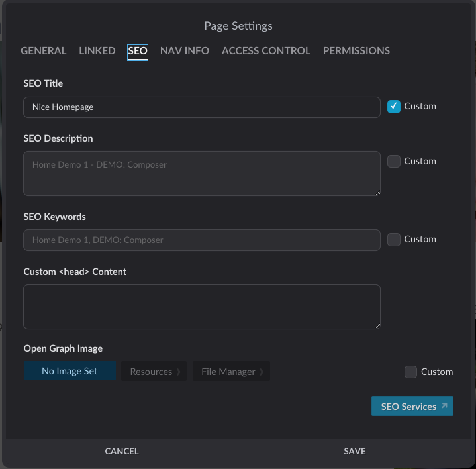Click the SEO Keywords input field
The image size is (476, 469).
202,240
